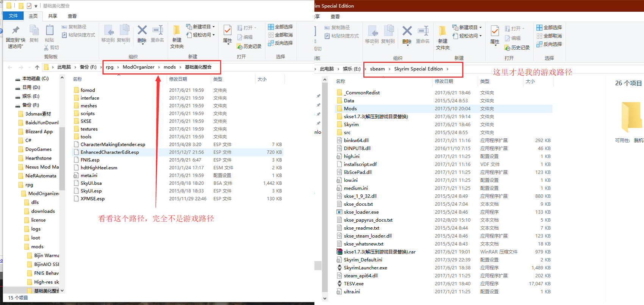Click 属性 checkmark icon in left window
Viewport: 644px width, 305px height.
coord(228,30)
